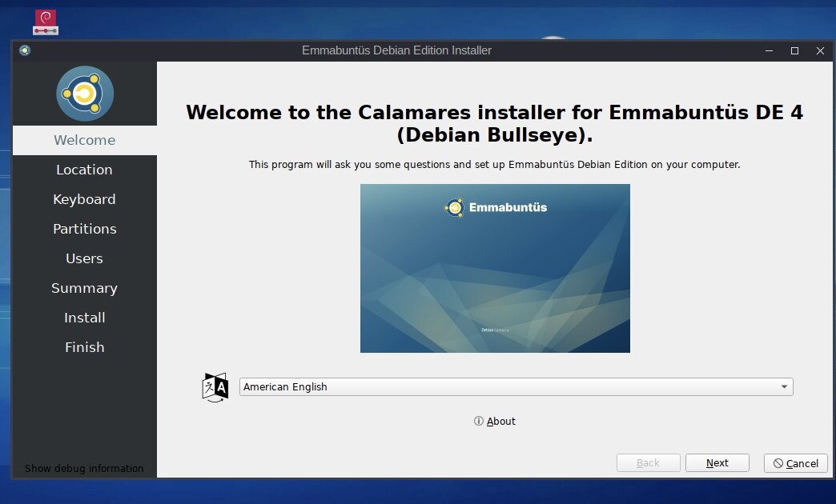Click the language translation icon

tap(215, 387)
